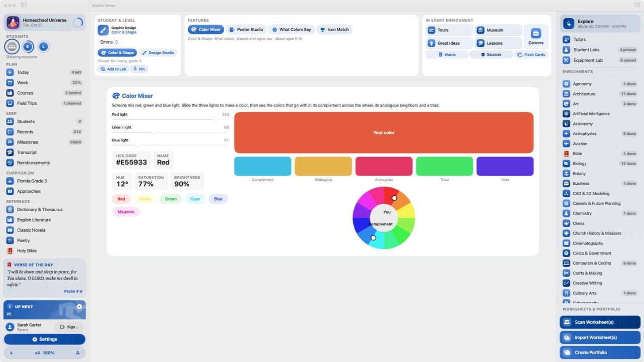Open Field Trips bus icon
This screenshot has width=644, height=362.
tap(10, 103)
